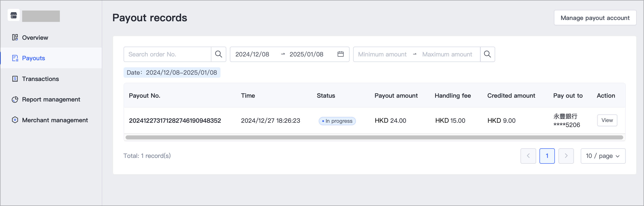Click the View button for the payout
This screenshot has height=206, width=644.
tap(607, 120)
